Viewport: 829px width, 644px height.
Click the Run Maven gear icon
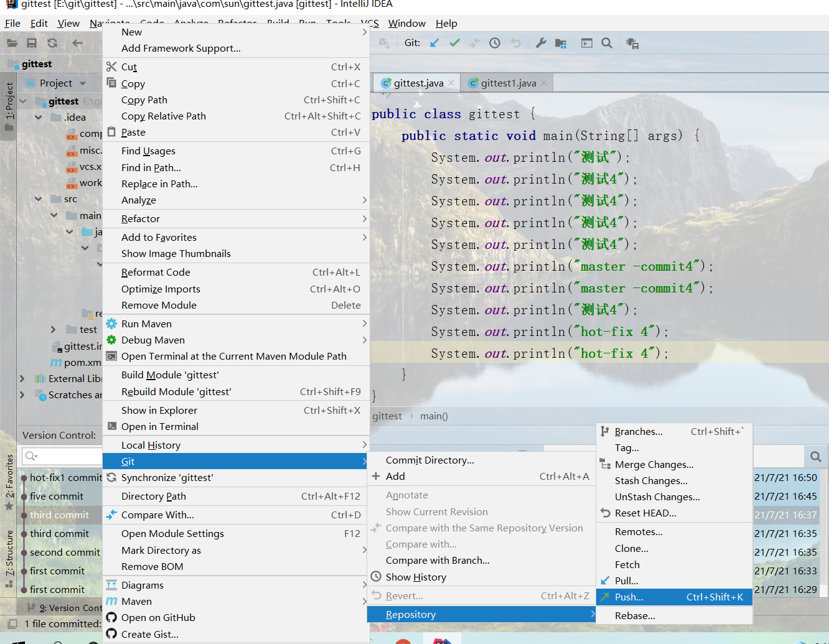point(111,324)
